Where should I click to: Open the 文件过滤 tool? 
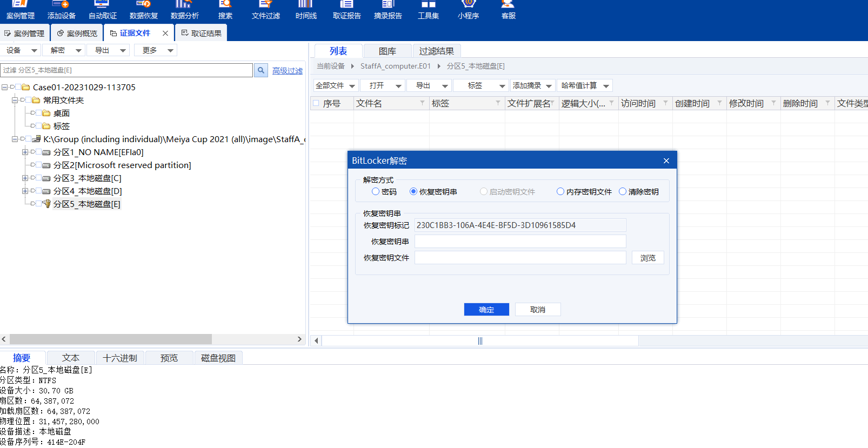coord(265,10)
